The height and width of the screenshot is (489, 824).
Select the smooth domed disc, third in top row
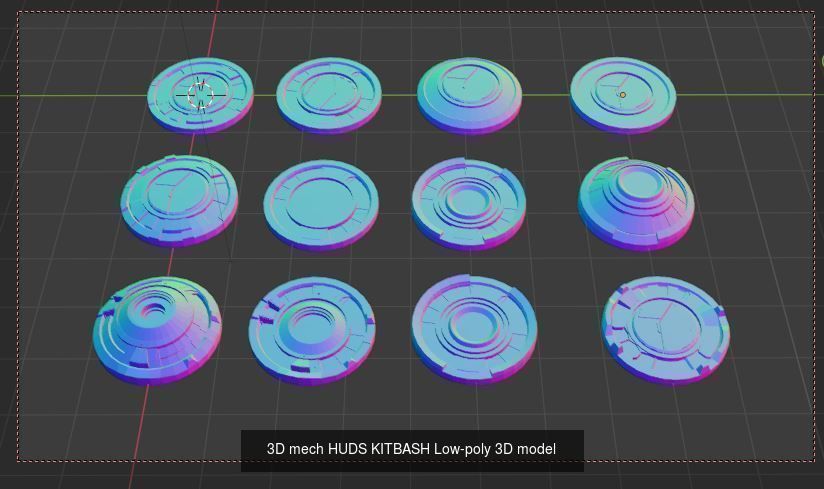pos(469,95)
